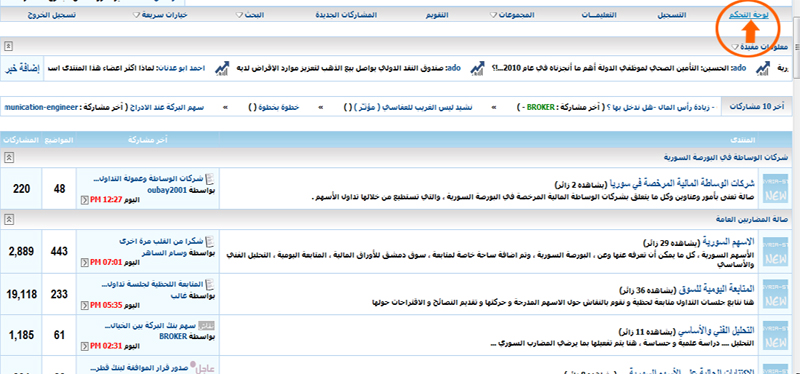800x374 pixels.
Task: Click the "إضافة خبر" add news button
Action: 23,68
